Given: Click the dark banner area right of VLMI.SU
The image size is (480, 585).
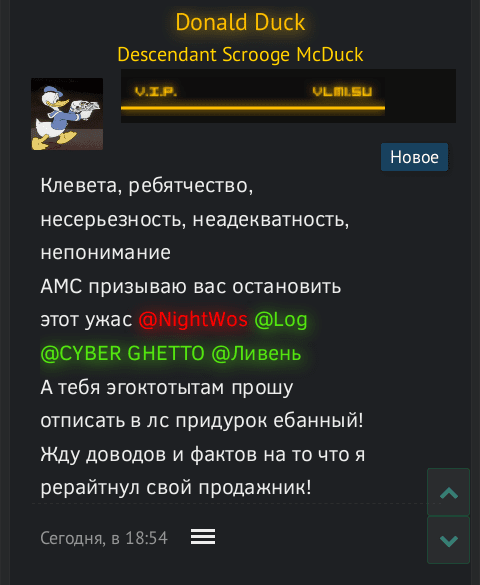Looking at the screenshot, I should coord(420,96).
